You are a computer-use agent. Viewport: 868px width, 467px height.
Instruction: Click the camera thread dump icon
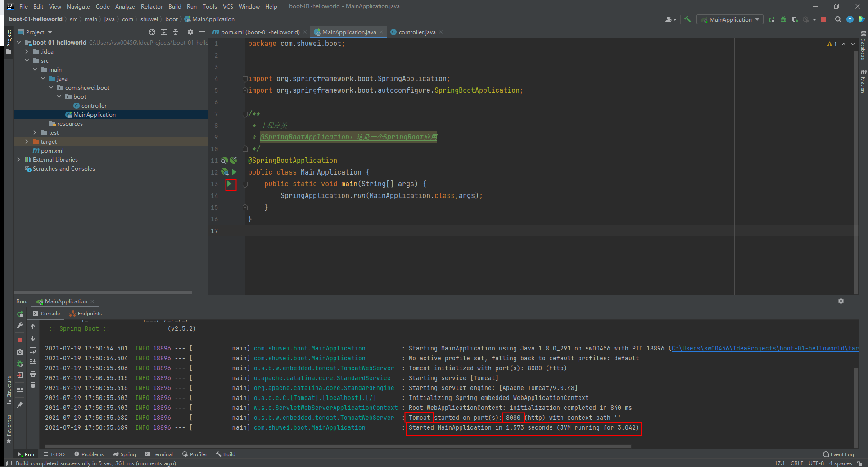(x=20, y=352)
